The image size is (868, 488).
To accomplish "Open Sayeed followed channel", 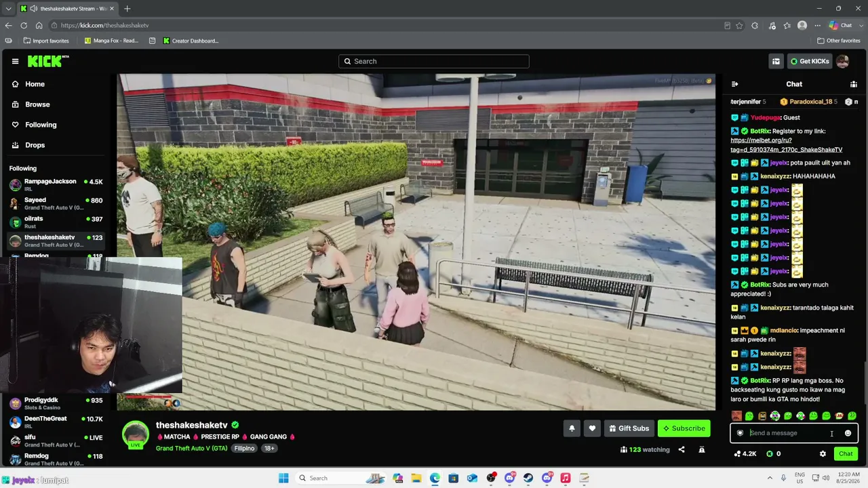I will click(57, 203).
